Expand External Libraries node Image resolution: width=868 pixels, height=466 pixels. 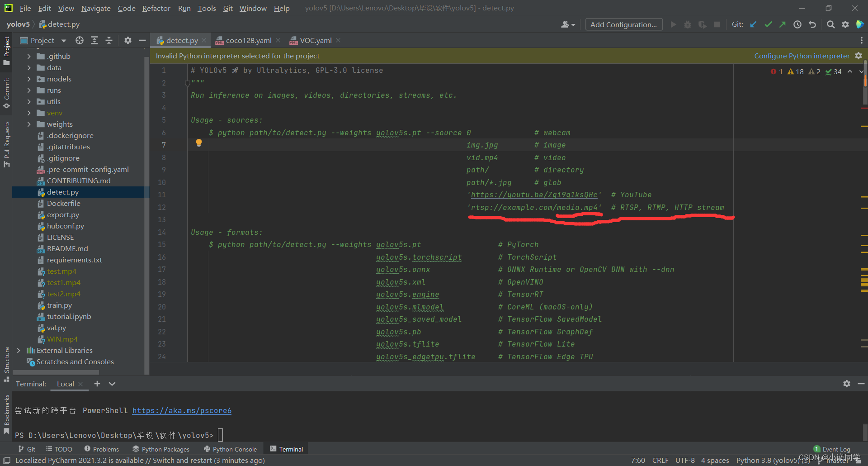click(x=19, y=350)
